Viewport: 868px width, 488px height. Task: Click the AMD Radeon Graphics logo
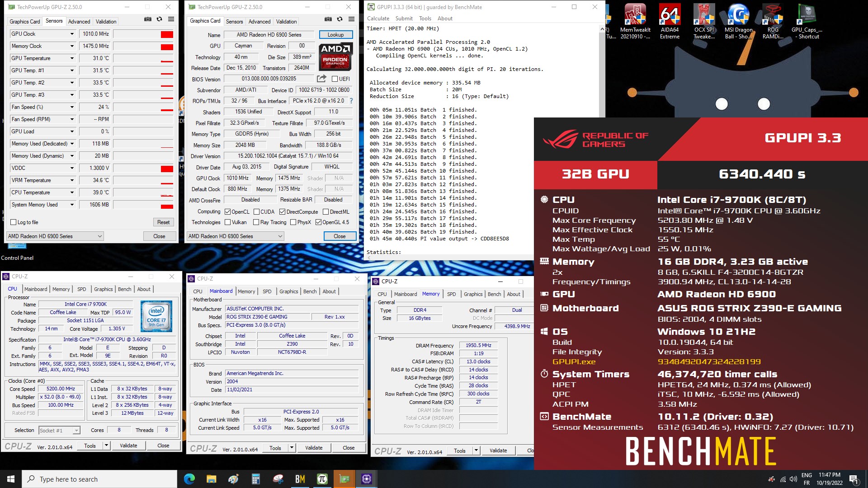click(x=335, y=56)
